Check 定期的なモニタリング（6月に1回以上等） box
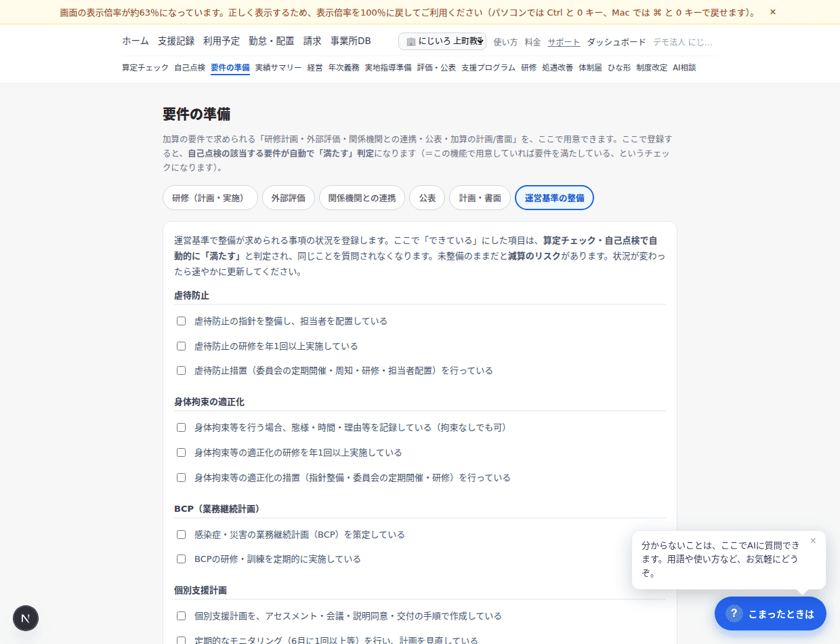The image size is (840, 644). (x=181, y=641)
